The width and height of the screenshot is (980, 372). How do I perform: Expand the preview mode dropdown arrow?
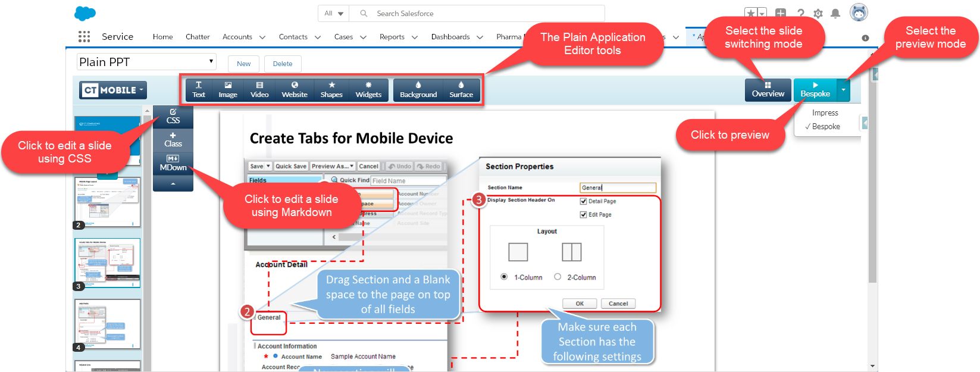(843, 90)
